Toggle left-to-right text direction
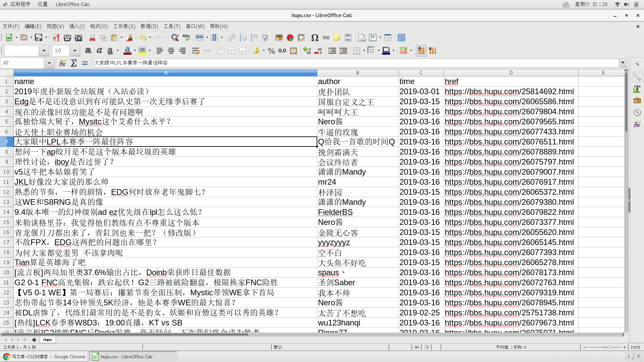Viewport: 644px width, 362px height. point(421,51)
